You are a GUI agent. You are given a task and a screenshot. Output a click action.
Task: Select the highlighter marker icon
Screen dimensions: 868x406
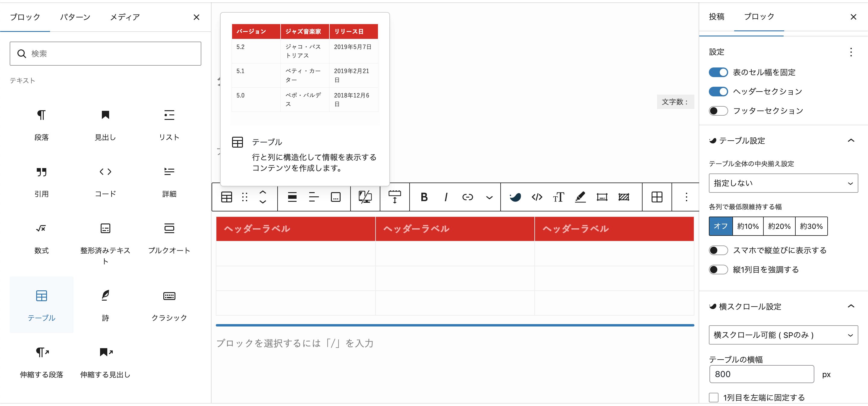click(x=580, y=197)
